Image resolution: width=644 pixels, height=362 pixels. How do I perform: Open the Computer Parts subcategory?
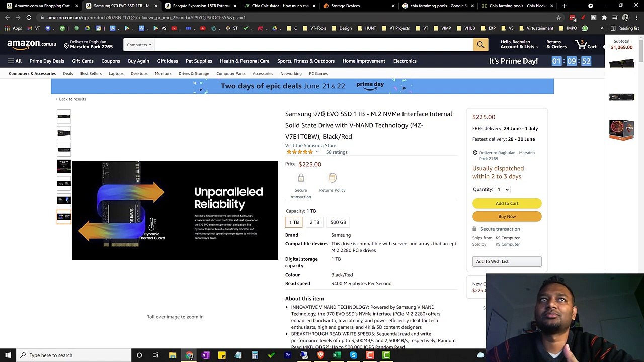coord(231,74)
